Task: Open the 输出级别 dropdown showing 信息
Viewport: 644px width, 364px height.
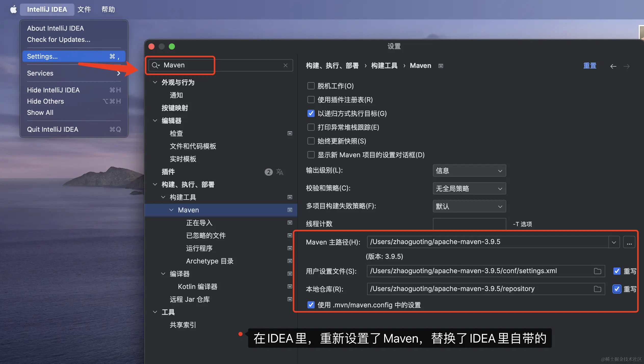Action: pos(469,171)
